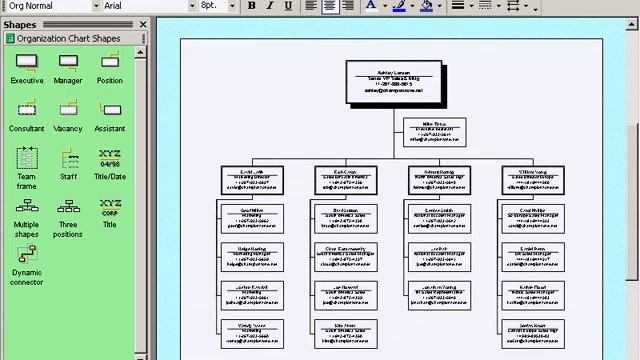Screen dimensions: 640x360
Task: Select the Vacancy shape
Action: pos(68,116)
